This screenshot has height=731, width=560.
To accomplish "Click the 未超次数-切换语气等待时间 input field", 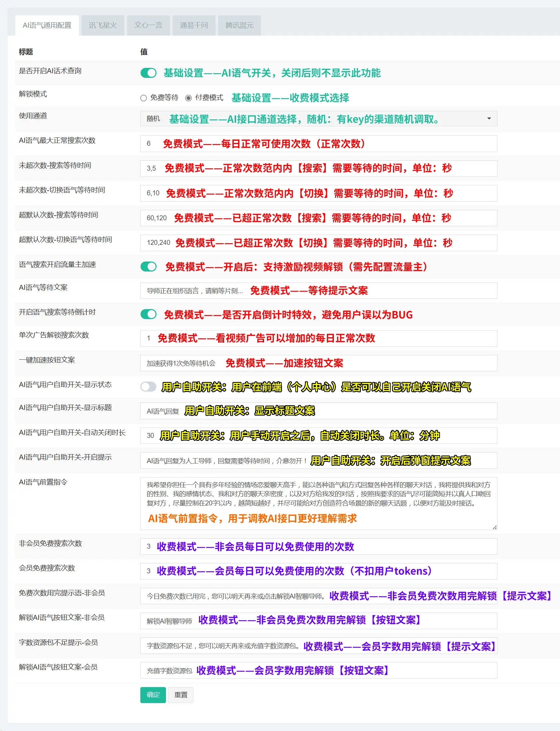I will click(319, 193).
